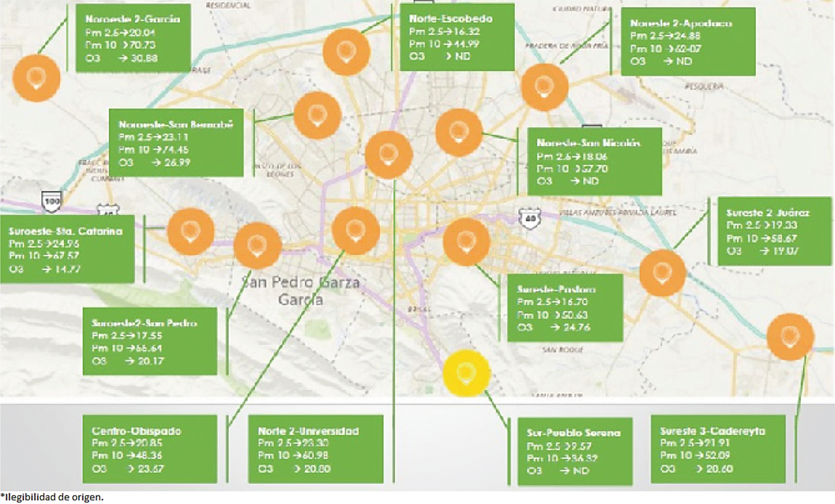This screenshot has width=835, height=504.
Task: Click the San Pedro Garza García map label
Action: coord(301,290)
